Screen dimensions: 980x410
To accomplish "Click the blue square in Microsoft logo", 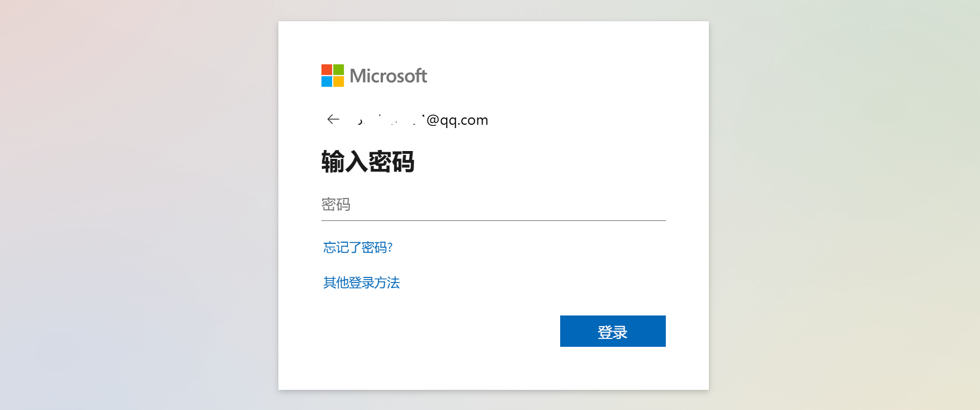I will (326, 81).
